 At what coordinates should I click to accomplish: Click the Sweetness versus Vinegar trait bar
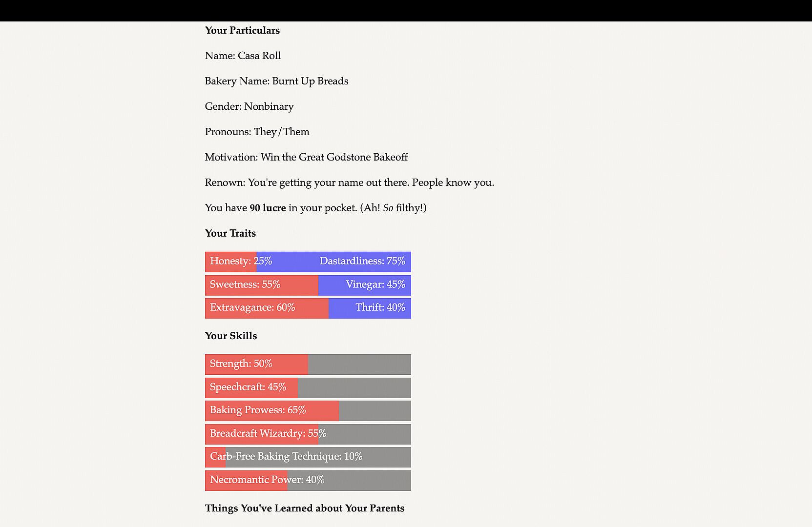308,285
